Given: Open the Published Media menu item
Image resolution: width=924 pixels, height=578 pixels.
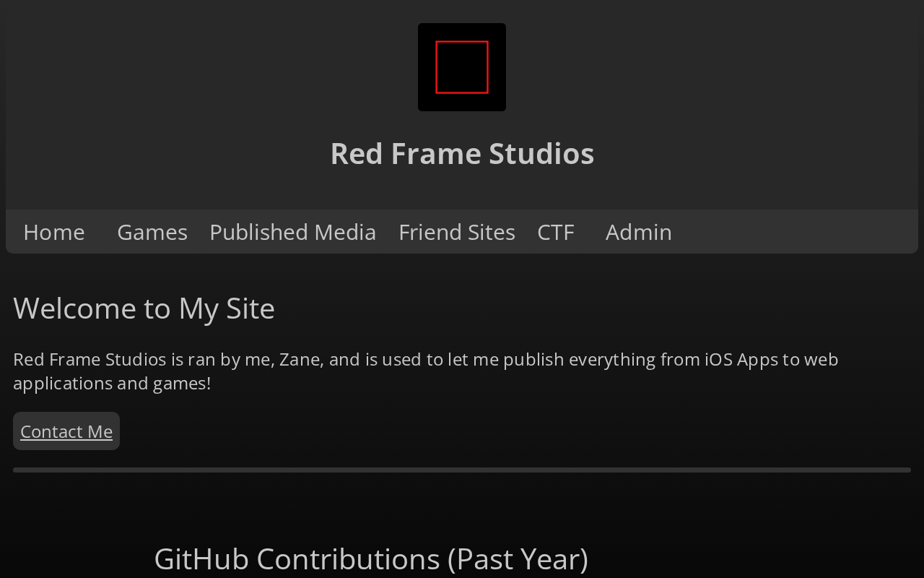Looking at the screenshot, I should coord(292,232).
